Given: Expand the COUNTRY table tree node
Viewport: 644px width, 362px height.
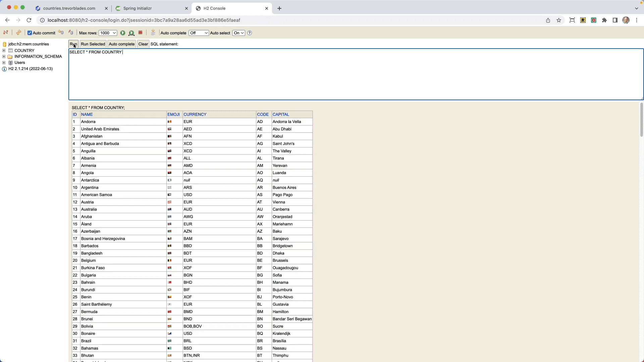Looking at the screenshot, I should (x=4, y=51).
